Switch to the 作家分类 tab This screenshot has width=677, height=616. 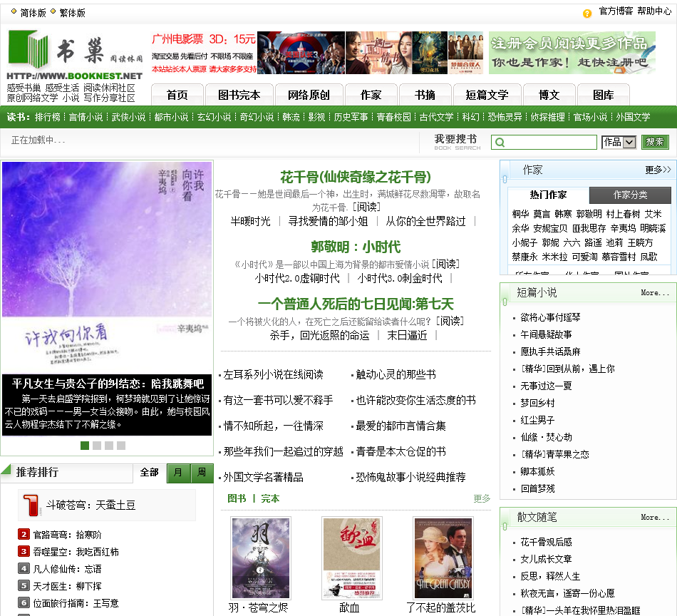[x=631, y=195]
